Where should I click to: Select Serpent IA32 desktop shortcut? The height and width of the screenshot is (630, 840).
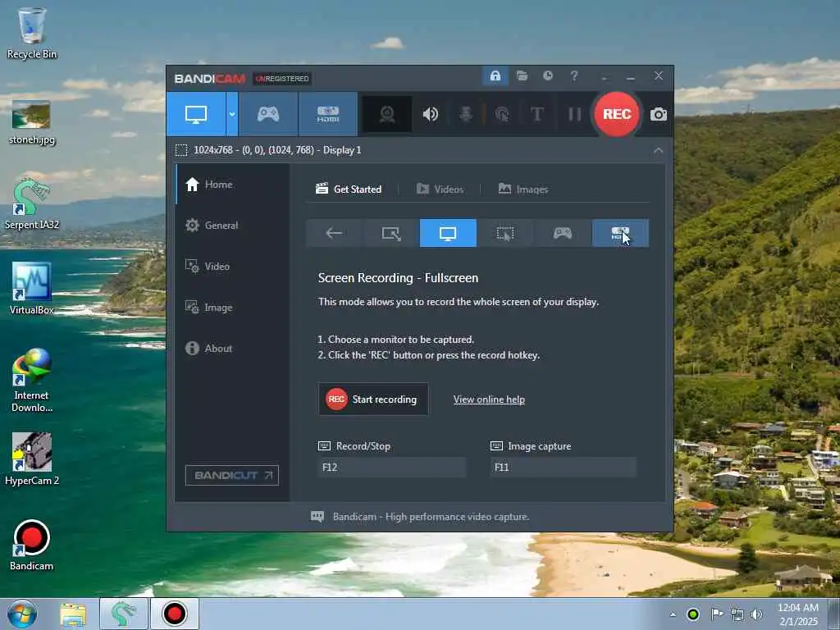click(32, 204)
